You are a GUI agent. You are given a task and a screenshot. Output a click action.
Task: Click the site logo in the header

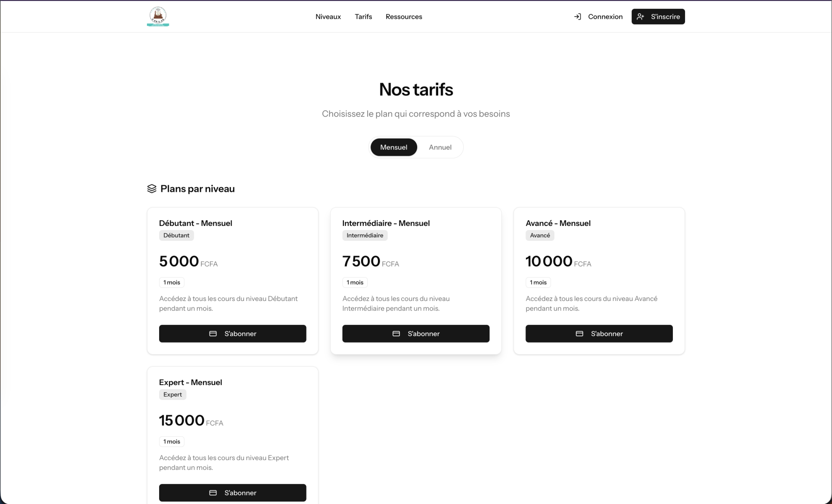point(158,16)
